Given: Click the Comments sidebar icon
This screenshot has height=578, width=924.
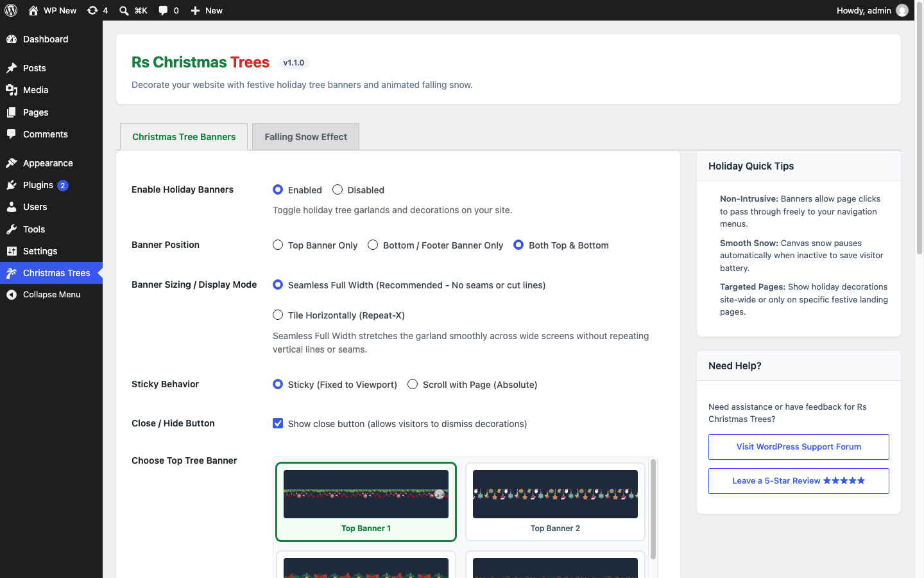Looking at the screenshot, I should tap(12, 134).
